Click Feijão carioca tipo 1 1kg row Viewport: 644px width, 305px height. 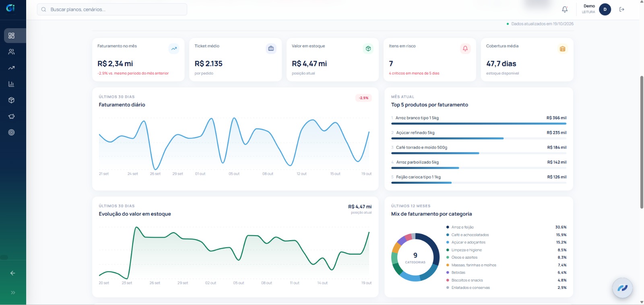click(x=479, y=179)
